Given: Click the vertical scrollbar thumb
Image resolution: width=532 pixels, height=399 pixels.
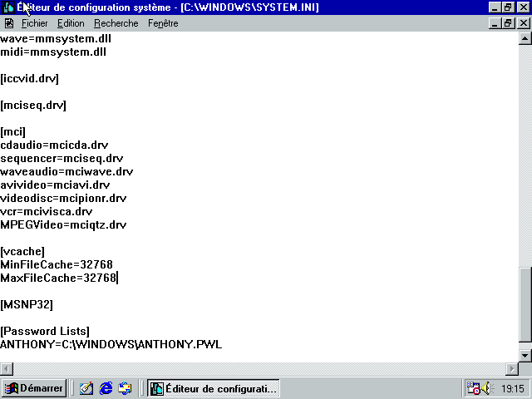Looking at the screenshot, I should point(525,304).
